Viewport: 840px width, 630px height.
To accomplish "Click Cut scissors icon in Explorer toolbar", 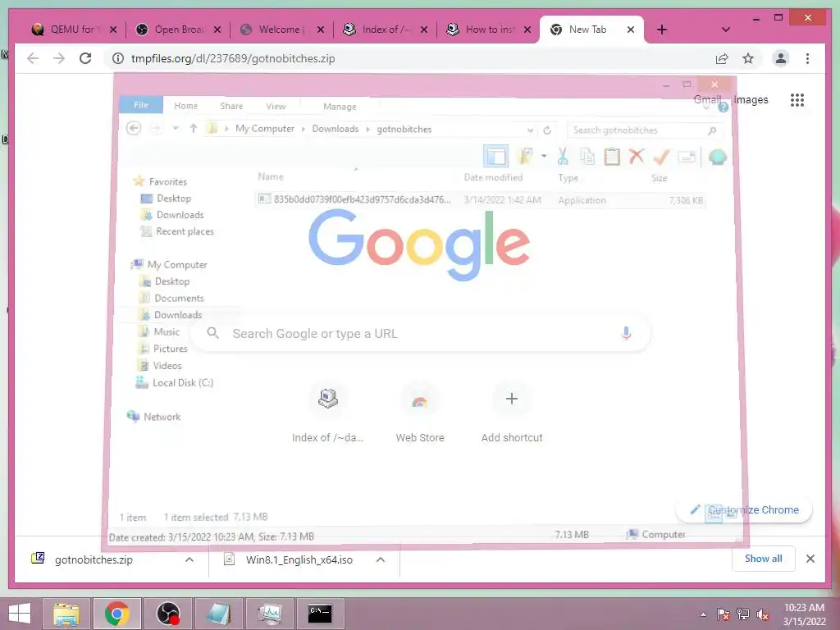I will 563,157.
